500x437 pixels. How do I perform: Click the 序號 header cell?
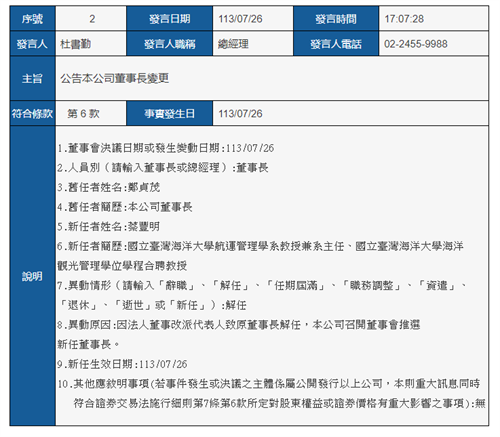(32, 19)
